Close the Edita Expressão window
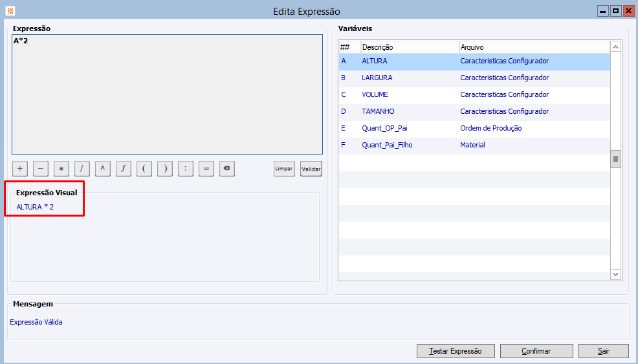The width and height of the screenshot is (638, 364). [629, 11]
